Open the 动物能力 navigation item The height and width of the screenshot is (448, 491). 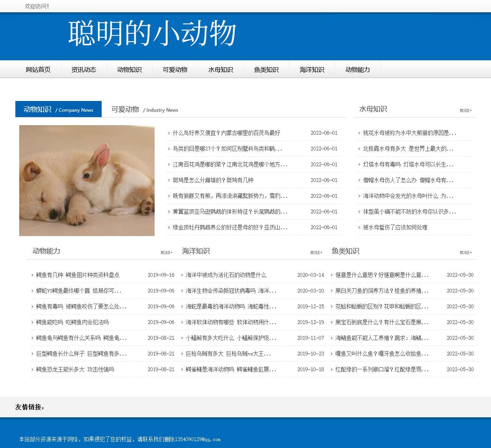pos(357,69)
